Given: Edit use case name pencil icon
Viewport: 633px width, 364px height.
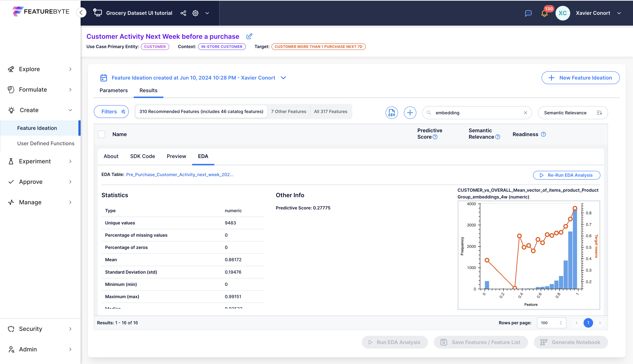Looking at the screenshot, I should pos(249,37).
